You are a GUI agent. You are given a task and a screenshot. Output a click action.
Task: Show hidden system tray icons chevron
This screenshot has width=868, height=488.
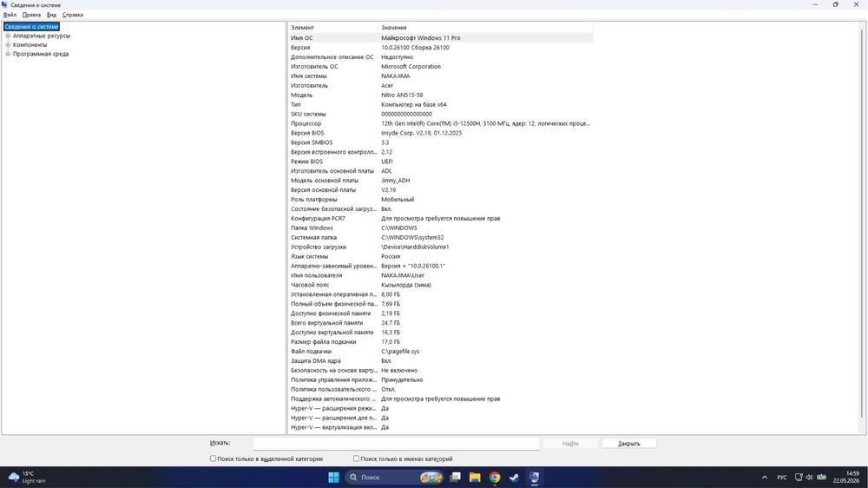click(765, 478)
